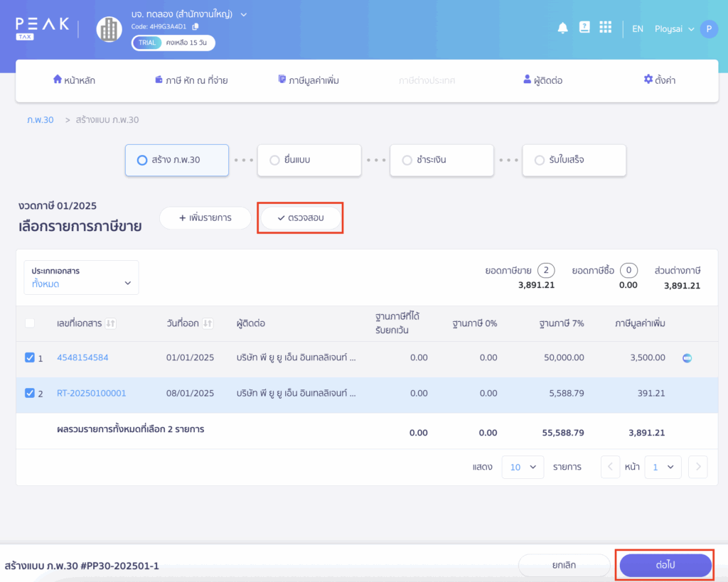Viewport: 728px width, 582px height.
Task: Uncheck the checkbox for row 2
Action: [x=30, y=393]
